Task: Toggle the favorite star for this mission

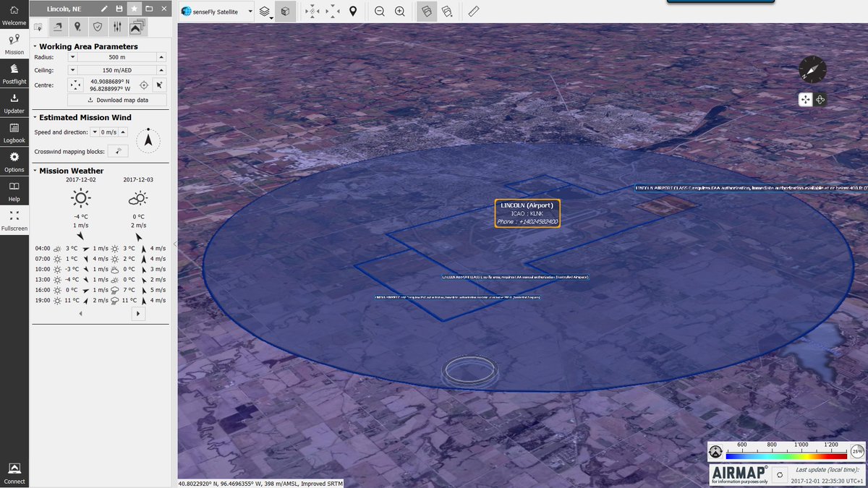Action: [x=134, y=9]
